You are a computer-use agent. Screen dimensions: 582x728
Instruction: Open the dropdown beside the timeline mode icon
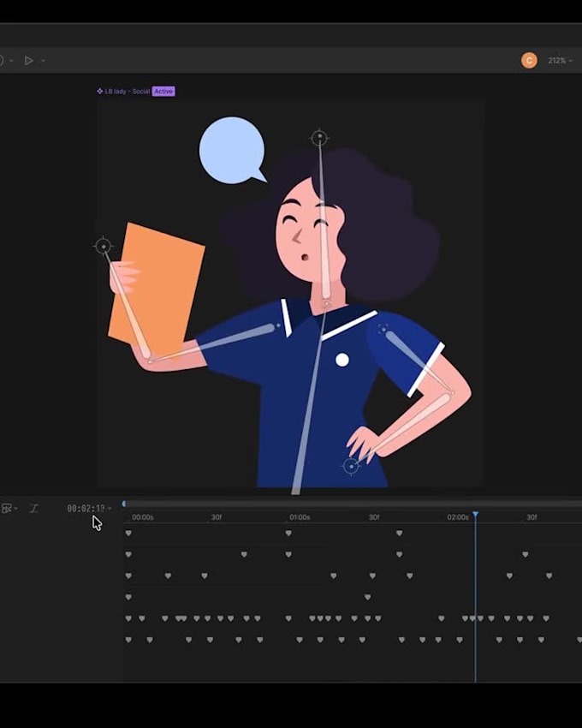[16, 509]
